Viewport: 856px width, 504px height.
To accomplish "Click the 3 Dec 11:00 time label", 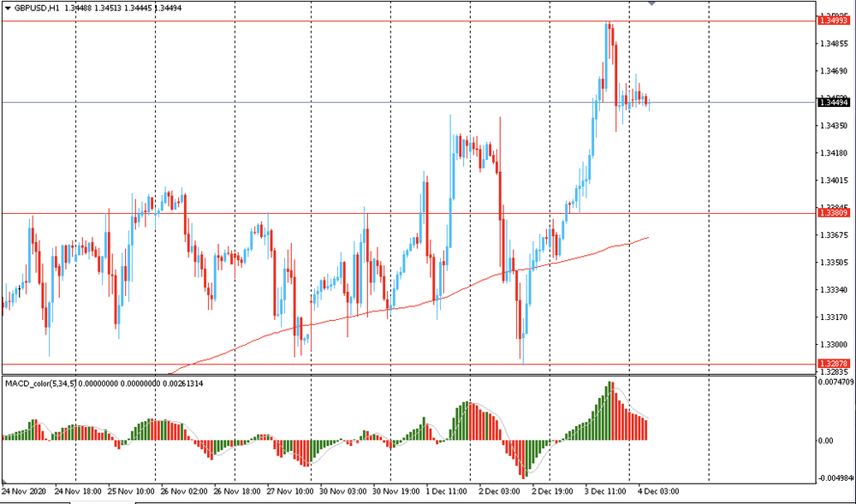I will 606,490.
